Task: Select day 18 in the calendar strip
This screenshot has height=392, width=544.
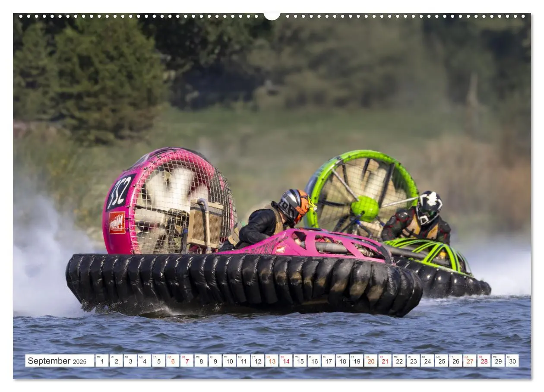Action: [342, 361]
